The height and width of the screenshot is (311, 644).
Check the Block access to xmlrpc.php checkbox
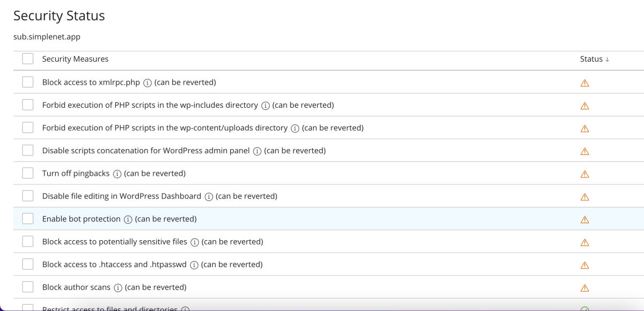(x=28, y=83)
